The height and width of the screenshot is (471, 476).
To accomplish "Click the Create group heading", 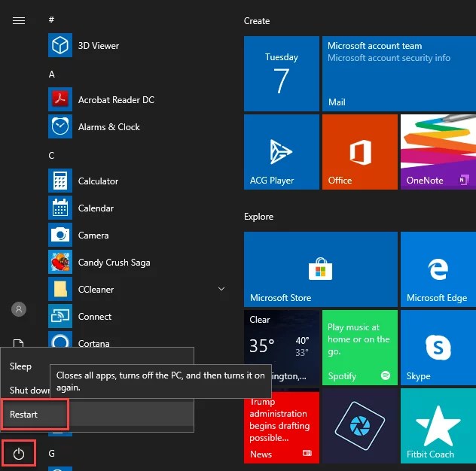I will click(x=257, y=21).
